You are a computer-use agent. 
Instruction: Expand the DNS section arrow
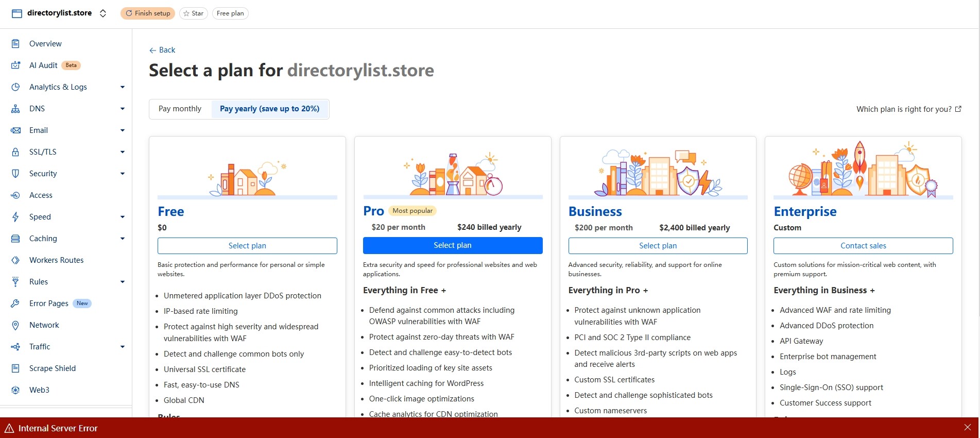[123, 109]
